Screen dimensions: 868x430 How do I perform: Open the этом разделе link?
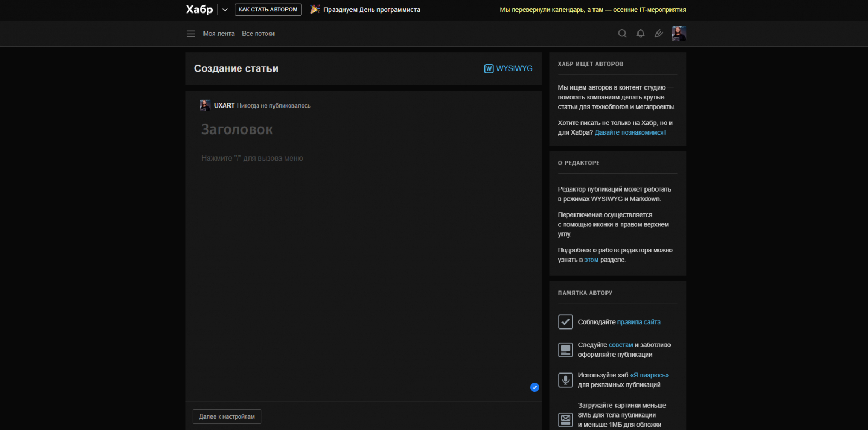click(591, 260)
